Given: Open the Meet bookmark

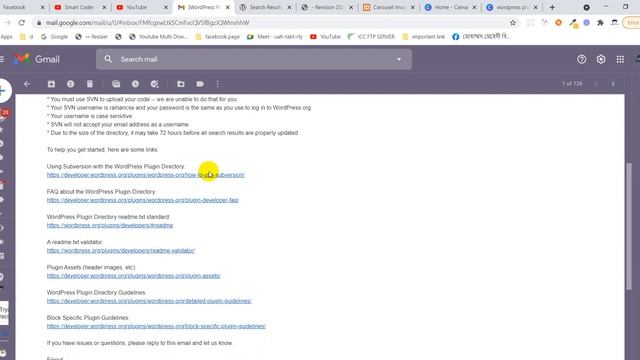Looking at the screenshot, I should [x=275, y=37].
